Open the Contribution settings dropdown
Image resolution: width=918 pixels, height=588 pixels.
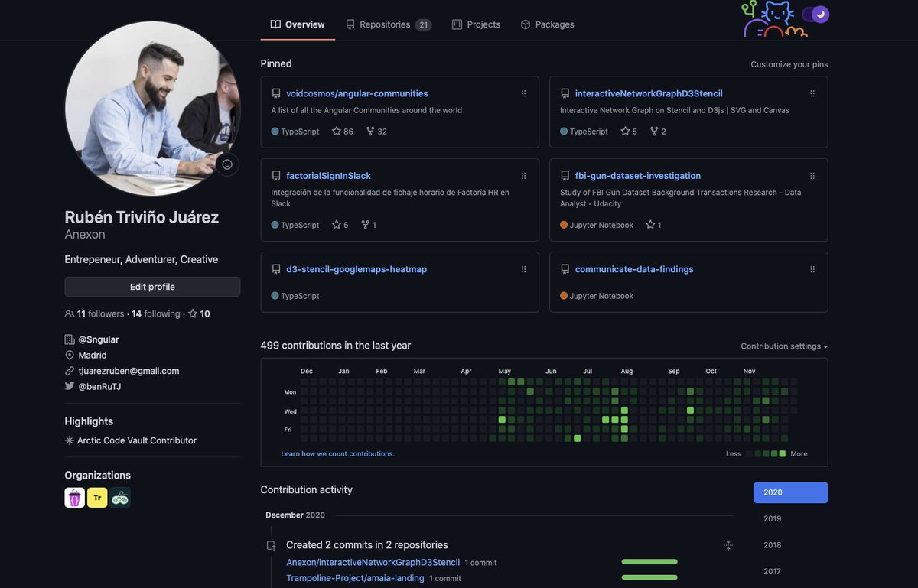click(783, 346)
